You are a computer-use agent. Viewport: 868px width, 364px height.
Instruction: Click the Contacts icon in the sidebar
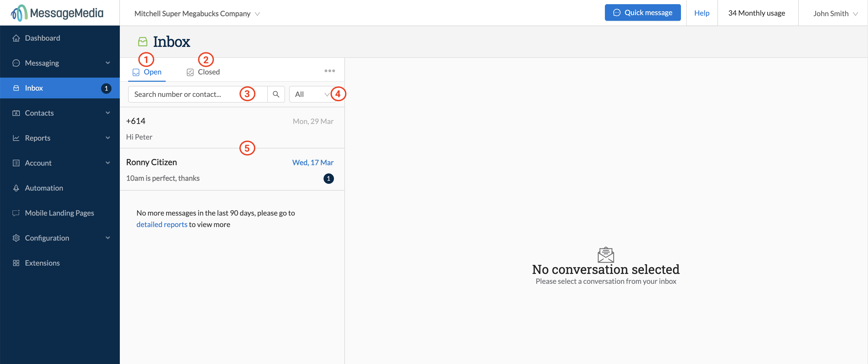(16, 113)
